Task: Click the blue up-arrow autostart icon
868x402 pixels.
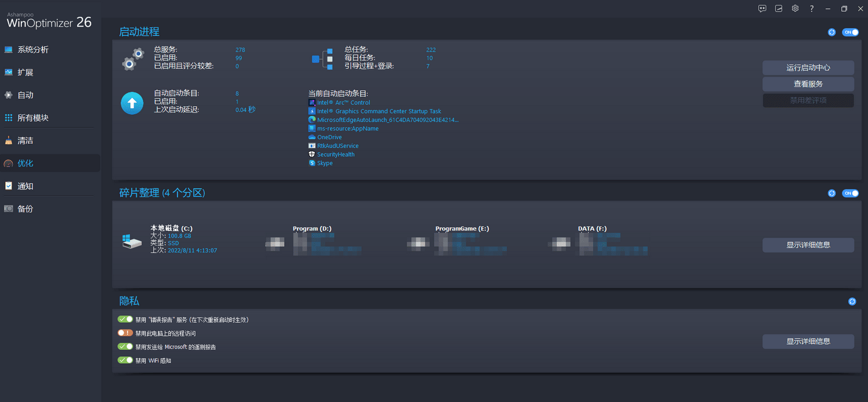Action: point(132,103)
